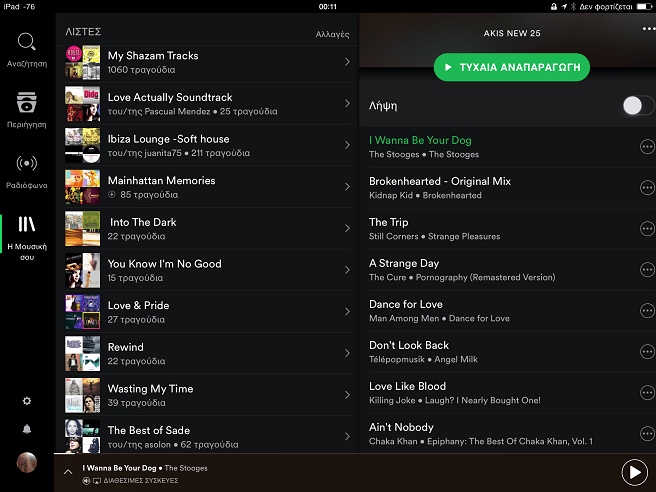The image size is (656, 492).
Task: Tap the Αλλαγές edit button
Action: point(332,34)
